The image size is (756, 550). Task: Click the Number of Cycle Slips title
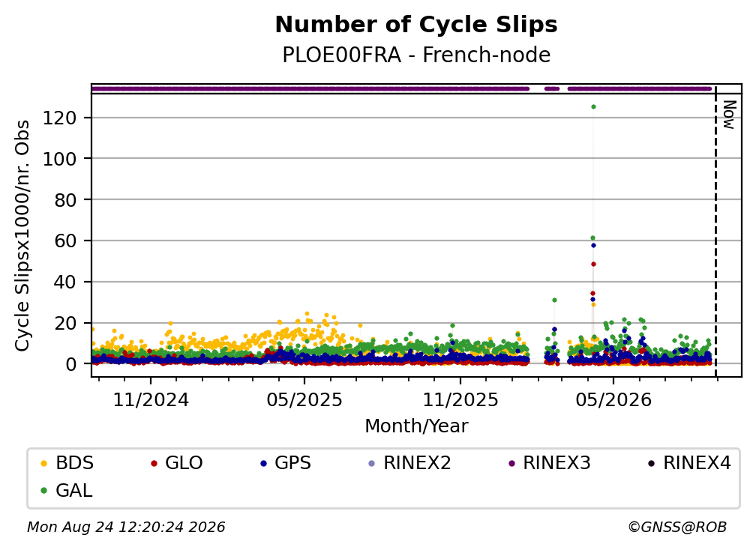coord(416,25)
